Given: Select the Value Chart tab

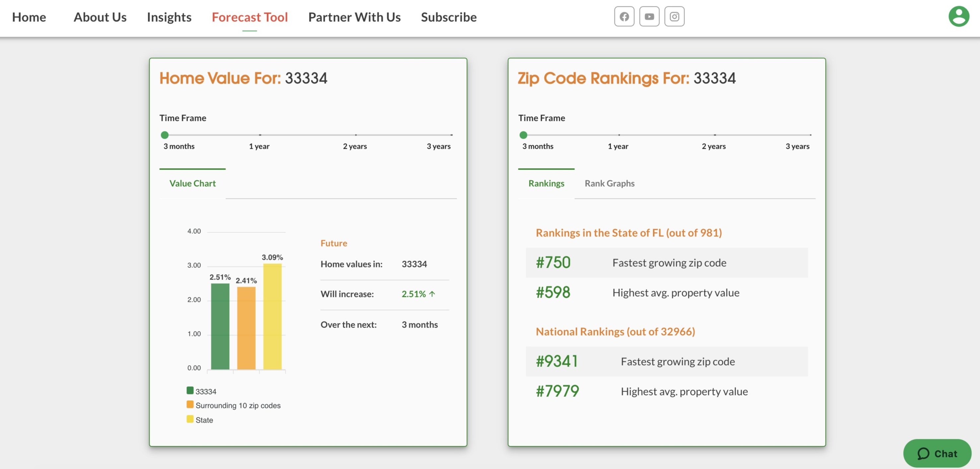Looking at the screenshot, I should pos(192,183).
